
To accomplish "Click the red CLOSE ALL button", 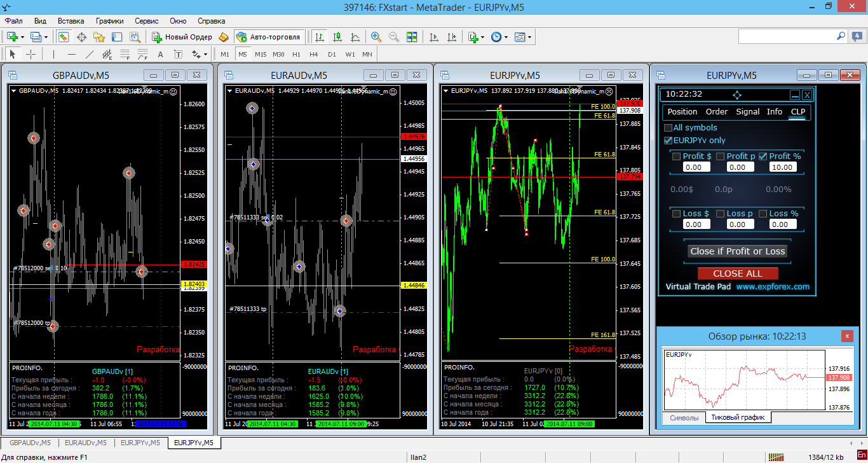I will (x=737, y=273).
